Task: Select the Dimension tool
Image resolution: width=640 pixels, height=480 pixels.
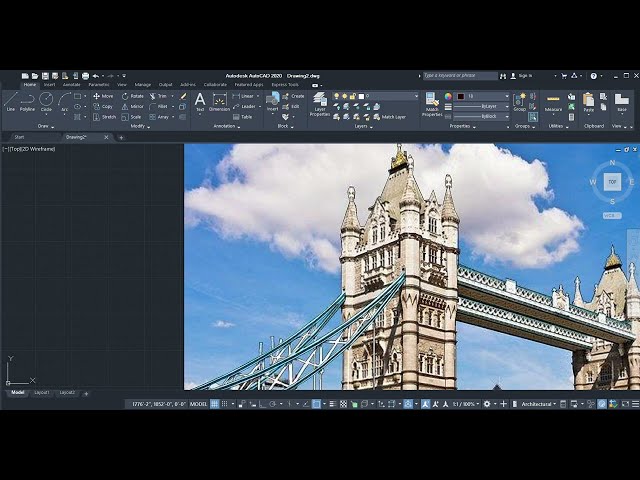Action: click(x=220, y=102)
